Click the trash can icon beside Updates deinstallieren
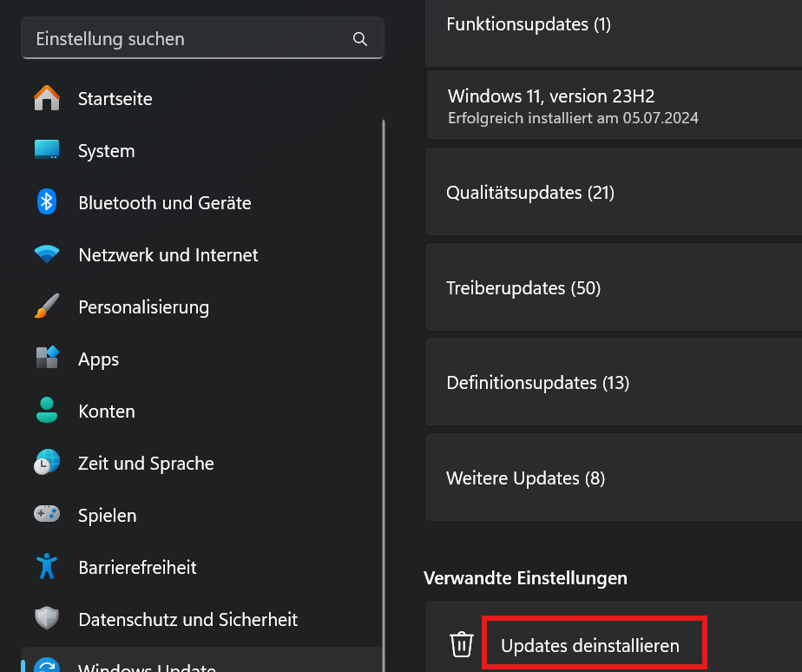Image resolution: width=802 pixels, height=672 pixels. pos(462,644)
